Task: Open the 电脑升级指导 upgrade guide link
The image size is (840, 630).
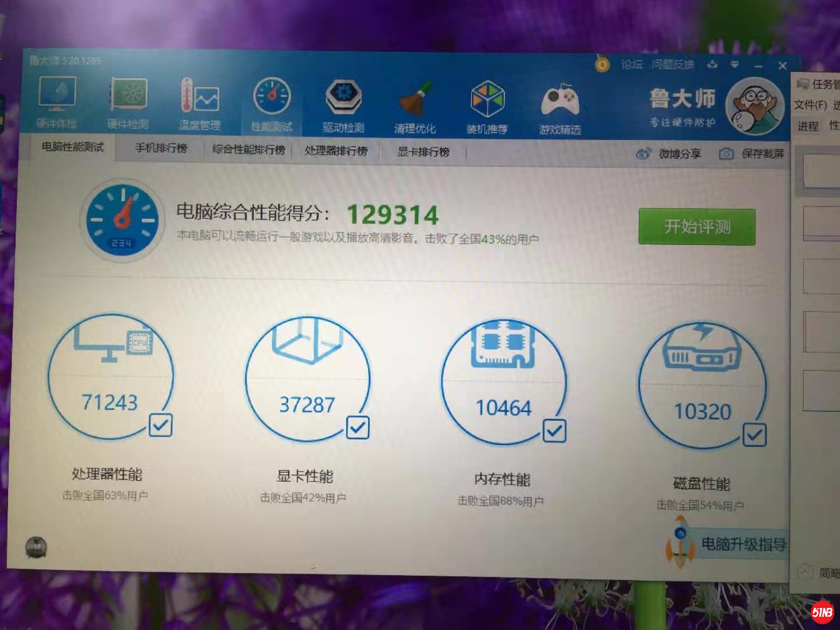Action: pos(743,544)
